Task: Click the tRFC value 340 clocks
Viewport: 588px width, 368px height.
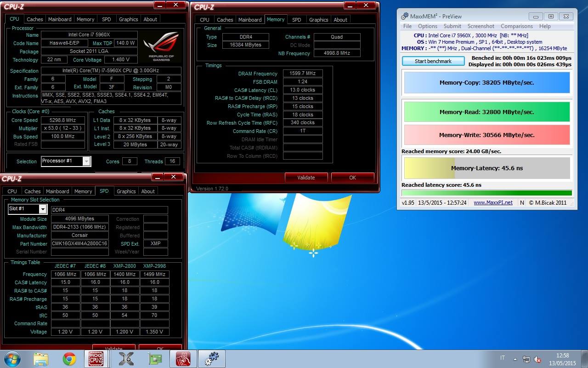Action: tap(303, 123)
